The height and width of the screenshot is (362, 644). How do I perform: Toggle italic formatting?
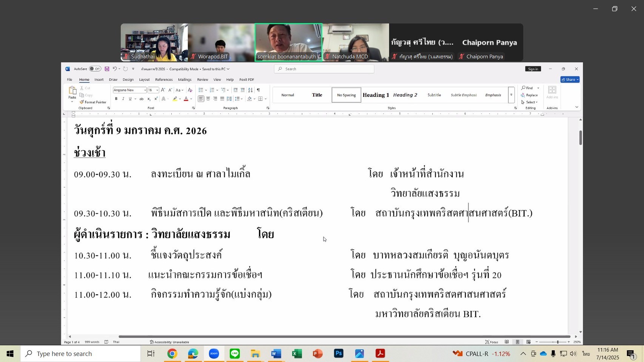(123, 99)
